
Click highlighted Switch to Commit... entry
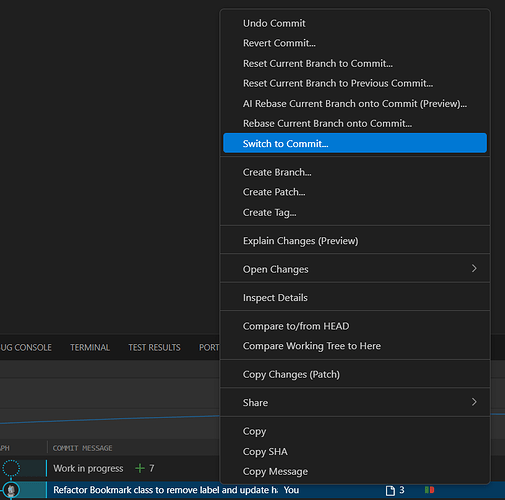(x=355, y=143)
